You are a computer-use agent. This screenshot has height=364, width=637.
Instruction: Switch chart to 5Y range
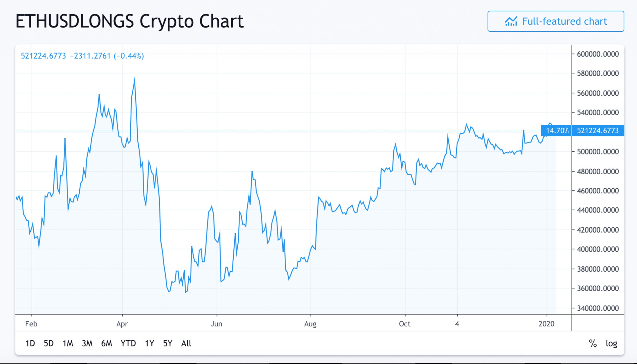point(168,343)
